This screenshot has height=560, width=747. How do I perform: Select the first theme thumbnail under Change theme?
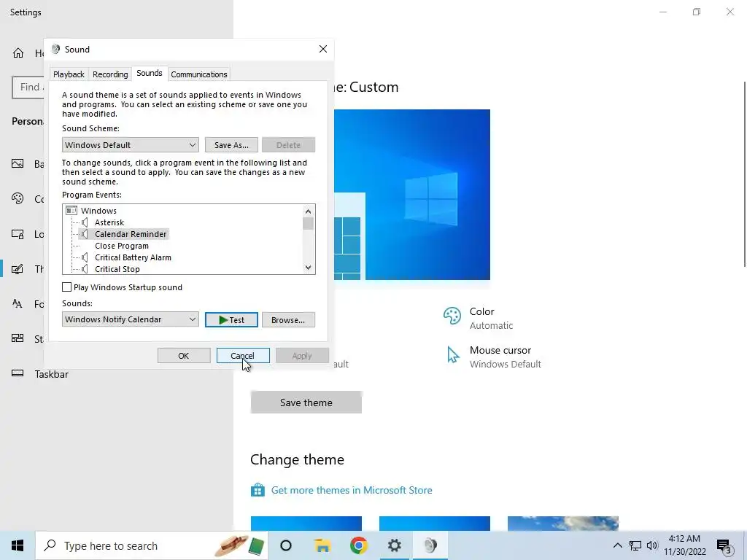click(306, 524)
